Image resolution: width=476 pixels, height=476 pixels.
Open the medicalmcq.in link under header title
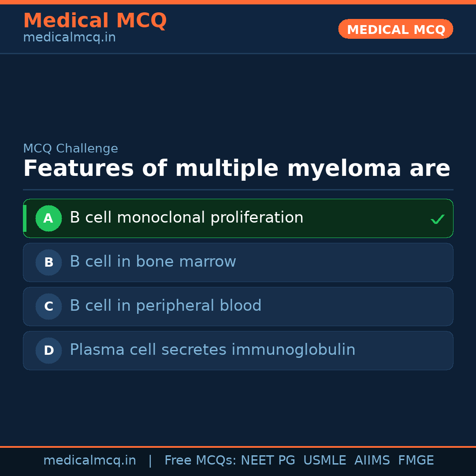(69, 37)
